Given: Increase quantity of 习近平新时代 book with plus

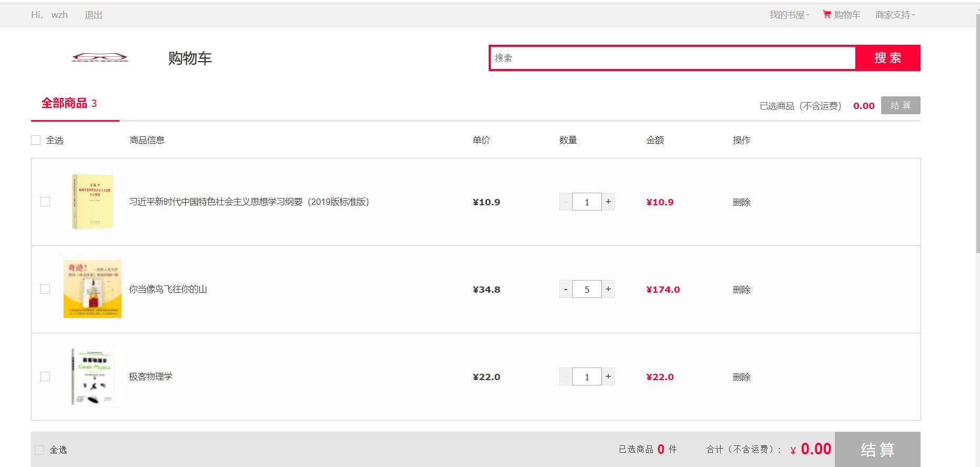Looking at the screenshot, I should 608,202.
